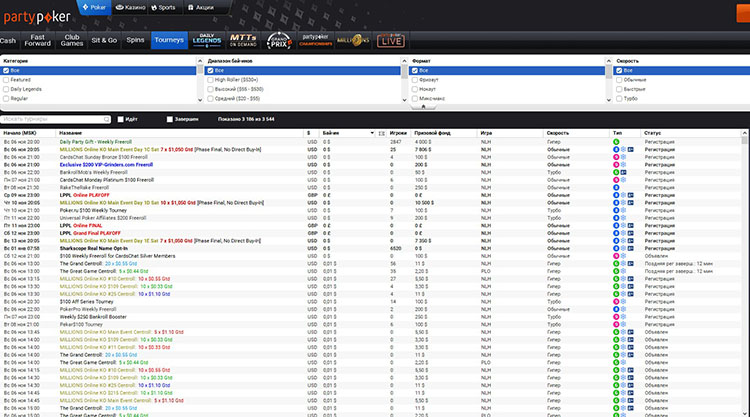
Task: Click the Формат filter list scrollbar thumb
Action: click(x=608, y=72)
